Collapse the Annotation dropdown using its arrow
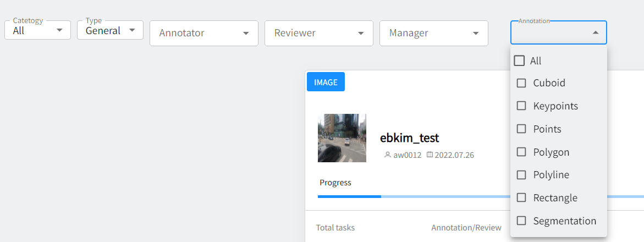The height and width of the screenshot is (242, 644). (595, 33)
